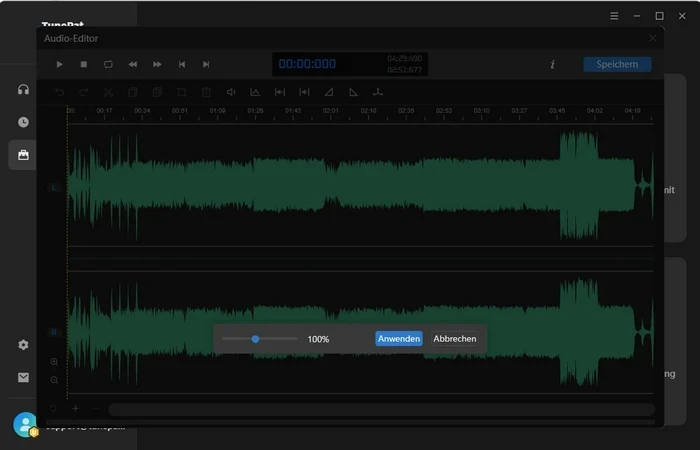Close the Audio-Editor dialog

coord(652,38)
